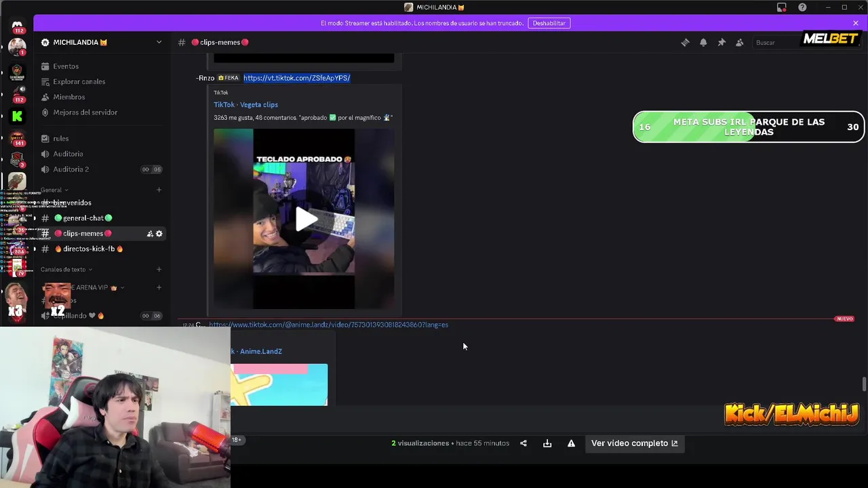The image size is (868, 488).
Task: Click Deshabilitar streamer mode button
Action: click(549, 23)
